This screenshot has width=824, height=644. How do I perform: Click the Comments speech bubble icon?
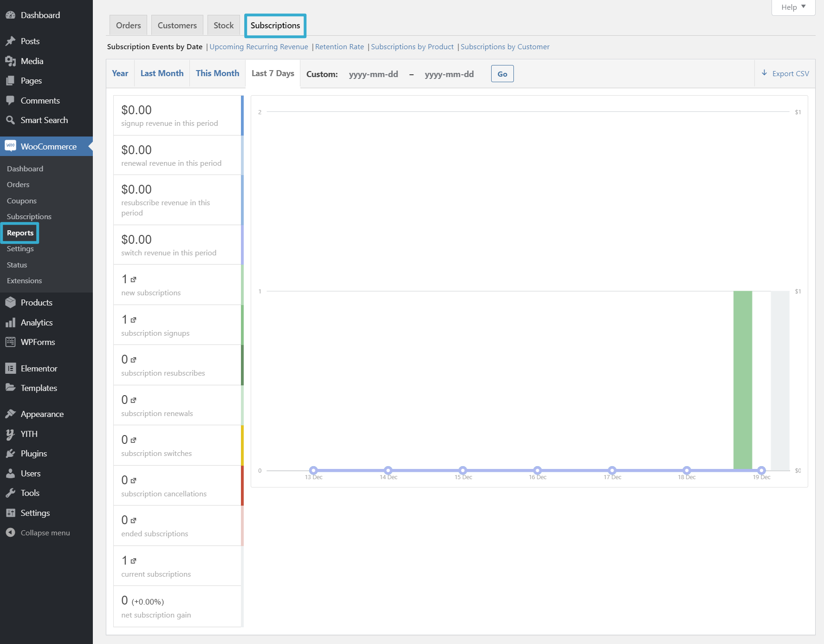click(x=10, y=100)
